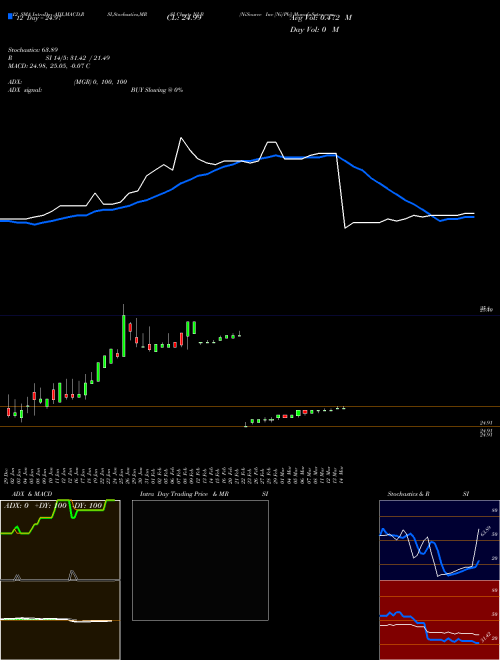Click the 'Avg Vol: 0.472 M' text
This screenshot has height=660, width=500.
point(321,18)
